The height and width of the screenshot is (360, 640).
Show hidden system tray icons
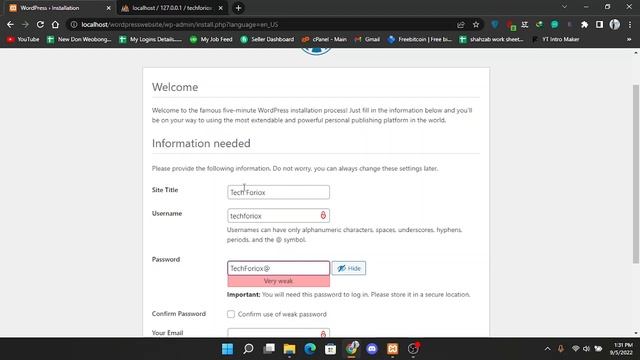click(x=547, y=349)
